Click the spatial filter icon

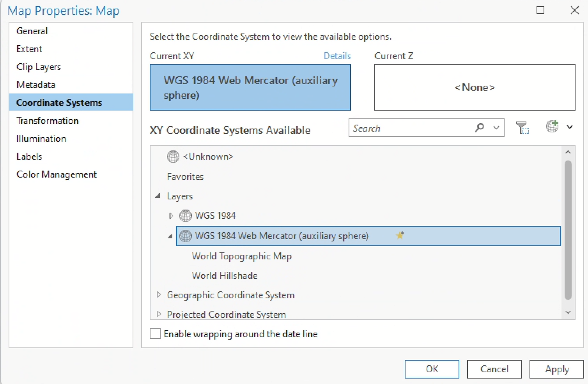point(522,127)
